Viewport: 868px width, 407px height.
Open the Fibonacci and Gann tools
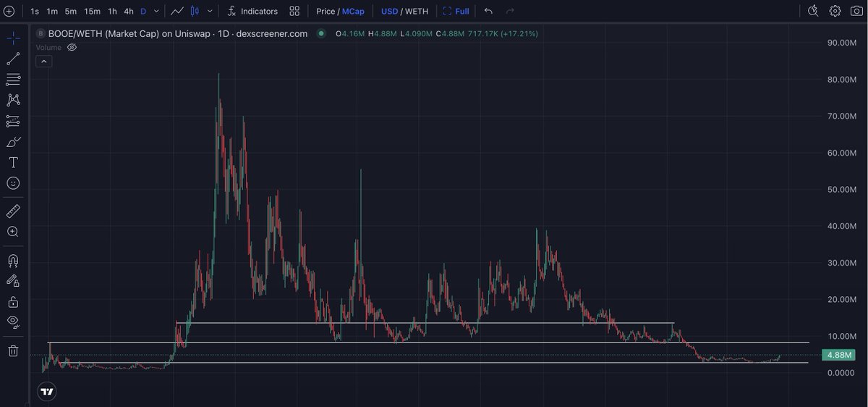[x=13, y=80]
